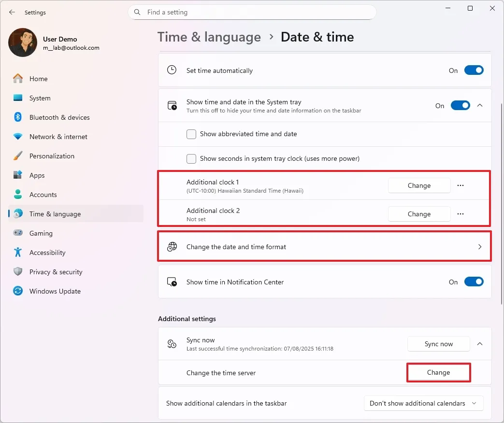Collapse the Show time and date section
Image resolution: width=504 pixels, height=423 pixels.
pos(480,105)
